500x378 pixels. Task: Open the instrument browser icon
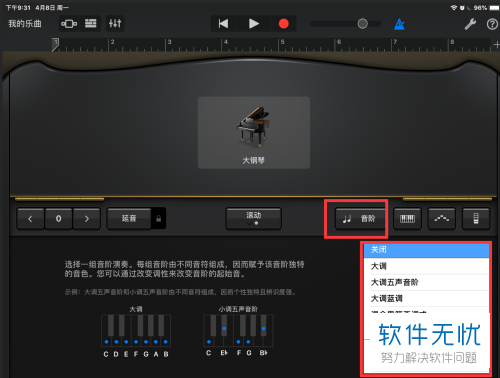(69, 24)
